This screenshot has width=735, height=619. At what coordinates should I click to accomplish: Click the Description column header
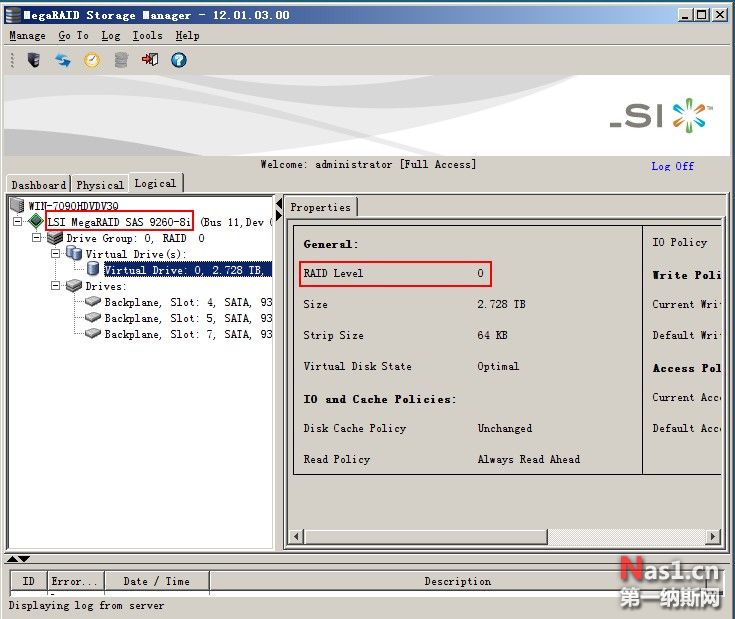[458, 581]
